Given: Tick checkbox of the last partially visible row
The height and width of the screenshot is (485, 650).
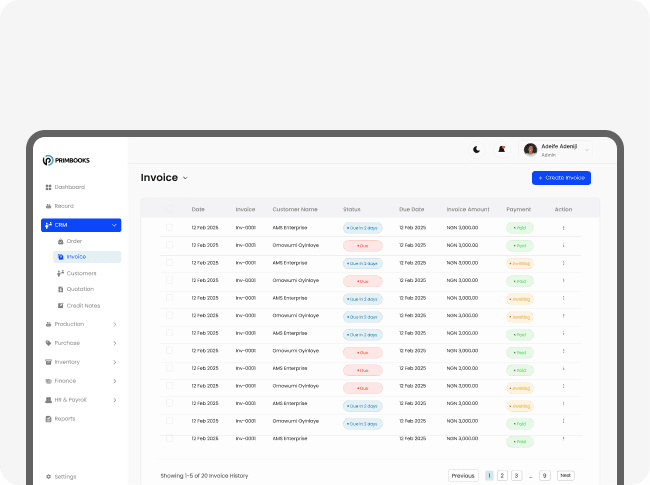Looking at the screenshot, I should [169, 438].
